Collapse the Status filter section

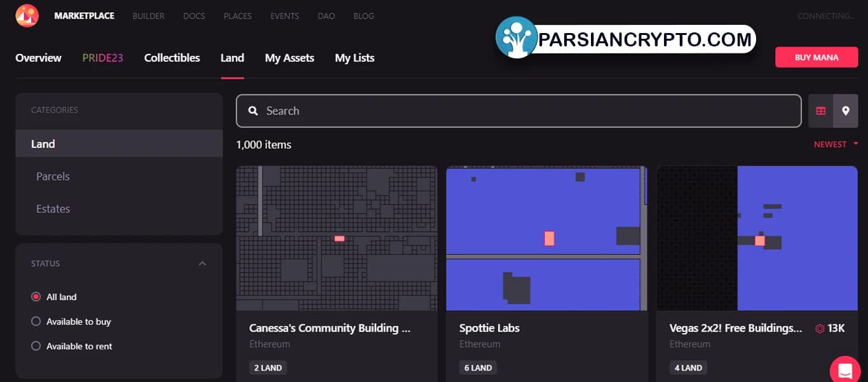202,263
